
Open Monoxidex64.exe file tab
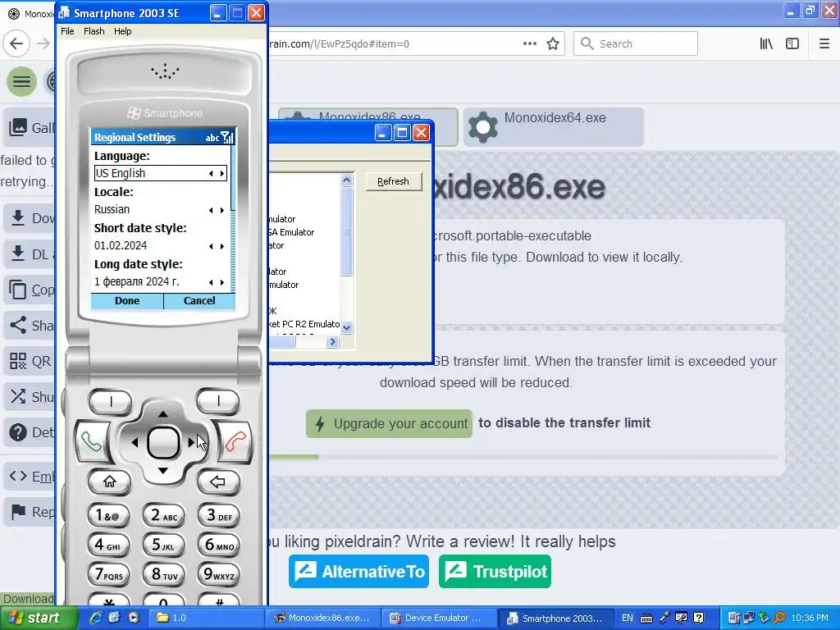(554, 126)
